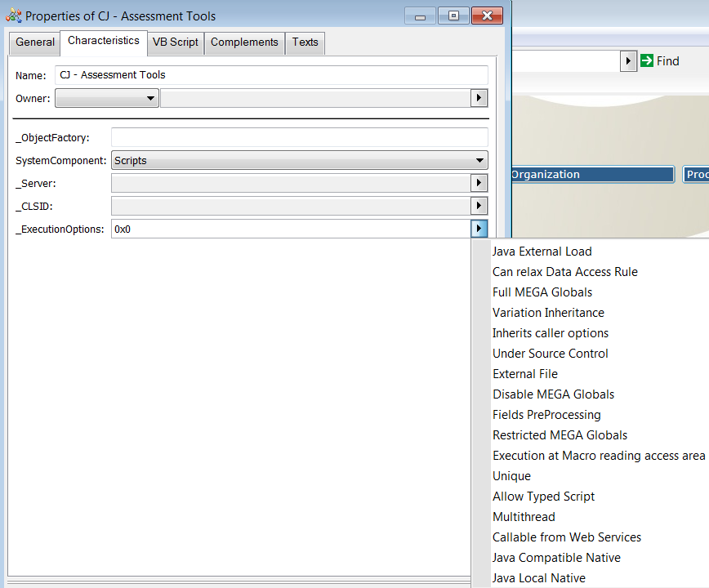This screenshot has width=709, height=588.
Task: Choose Full MEGA Globals from menu
Action: 542,292
